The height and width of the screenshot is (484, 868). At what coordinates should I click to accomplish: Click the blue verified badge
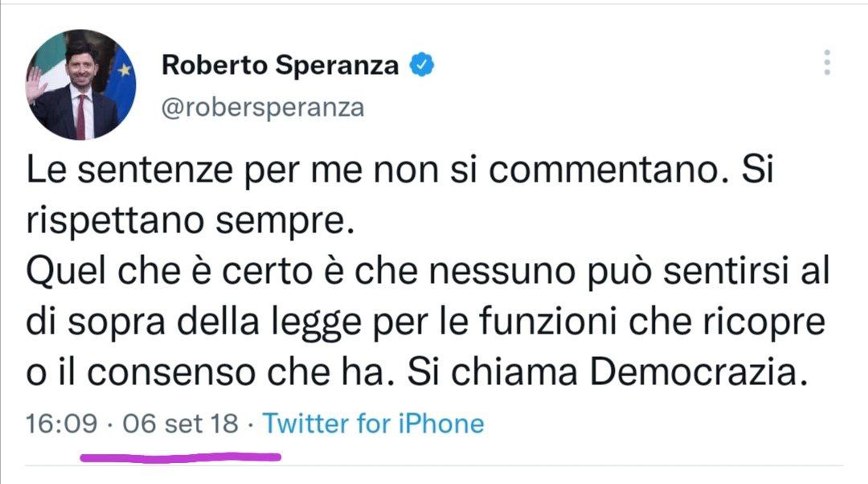[423, 65]
